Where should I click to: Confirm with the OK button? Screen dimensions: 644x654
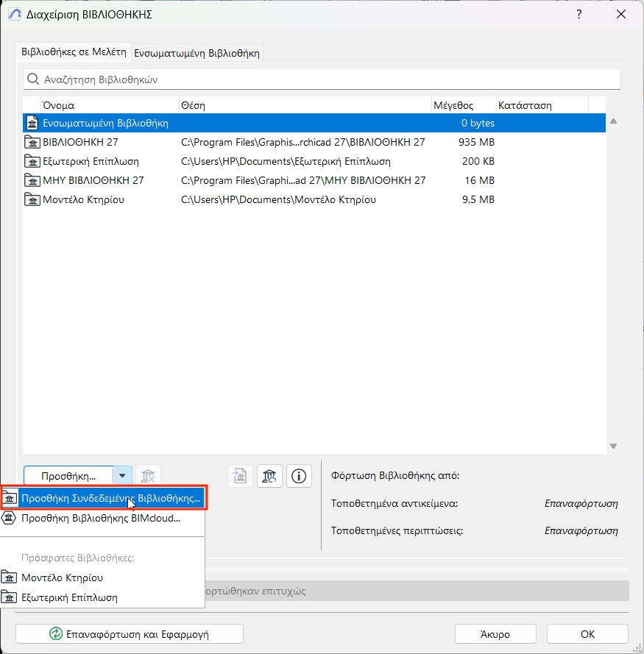pyautogui.click(x=587, y=634)
